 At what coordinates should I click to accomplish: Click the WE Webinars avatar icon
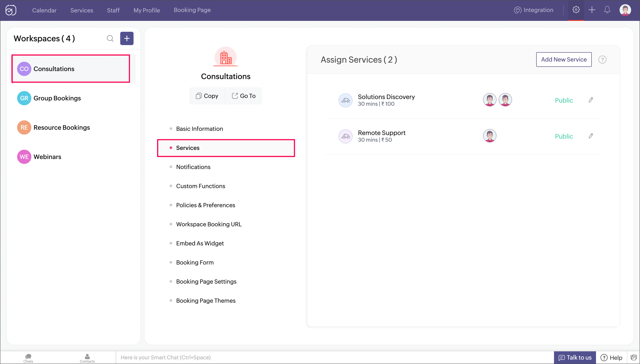tap(24, 157)
